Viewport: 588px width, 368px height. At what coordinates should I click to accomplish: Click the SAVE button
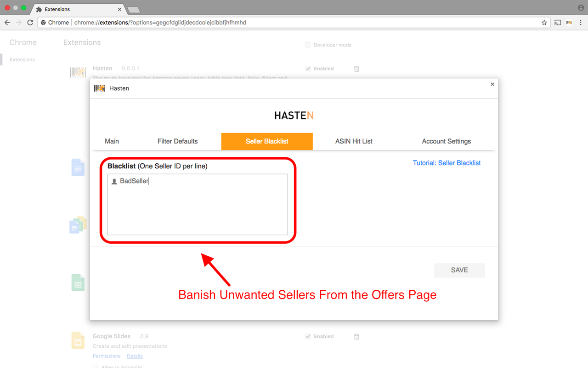tap(459, 270)
